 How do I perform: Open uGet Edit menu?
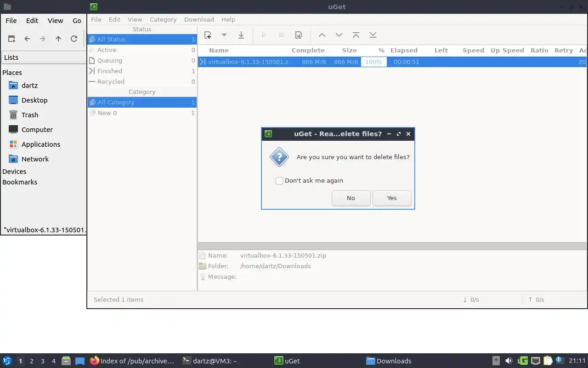[x=114, y=19]
